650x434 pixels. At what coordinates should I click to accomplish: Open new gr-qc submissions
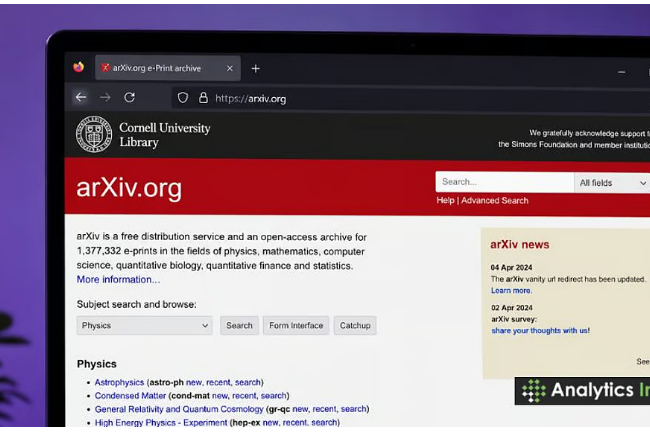tap(301, 409)
